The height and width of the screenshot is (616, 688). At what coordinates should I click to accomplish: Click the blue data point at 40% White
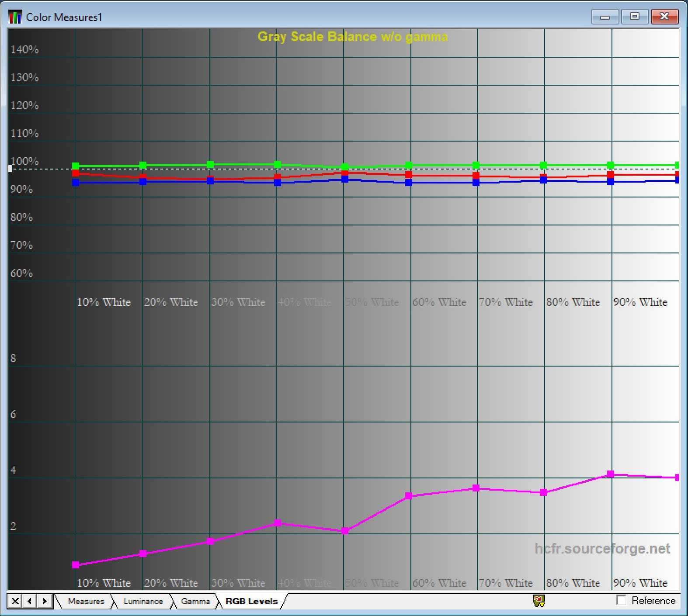278,182
